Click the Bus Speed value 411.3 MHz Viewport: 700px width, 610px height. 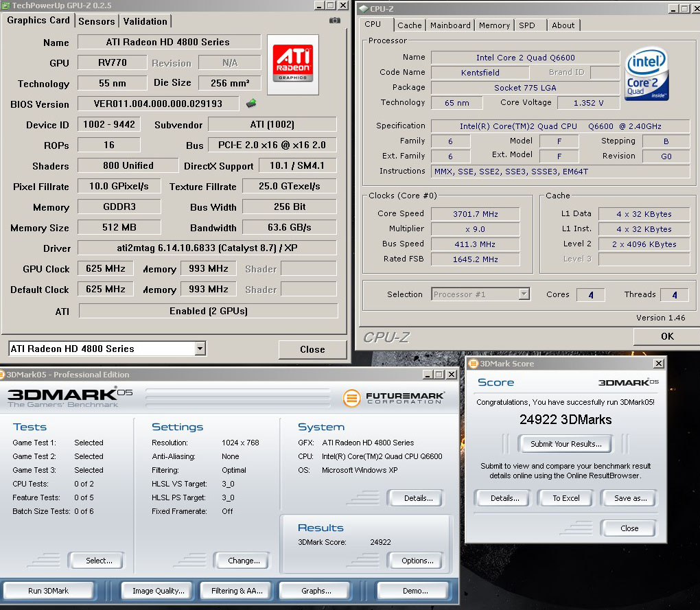(x=475, y=244)
